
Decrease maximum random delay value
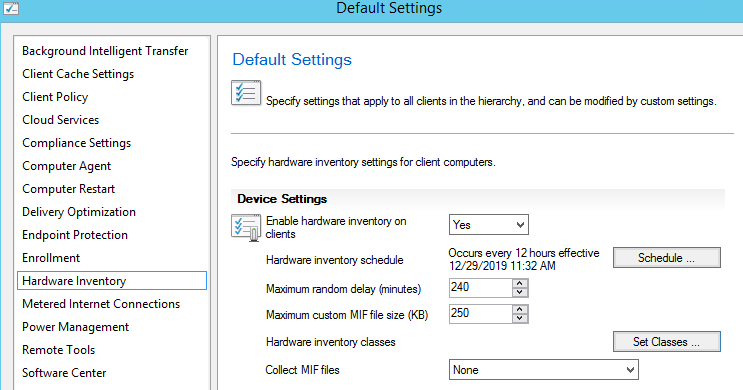click(520, 292)
